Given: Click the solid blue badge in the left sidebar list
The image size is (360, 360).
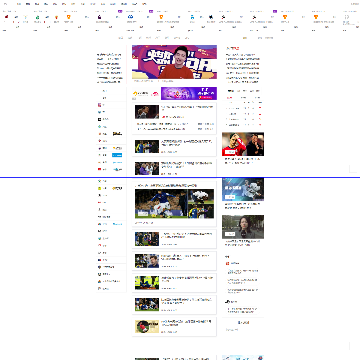Looking at the screenshot, I should pos(117,155).
